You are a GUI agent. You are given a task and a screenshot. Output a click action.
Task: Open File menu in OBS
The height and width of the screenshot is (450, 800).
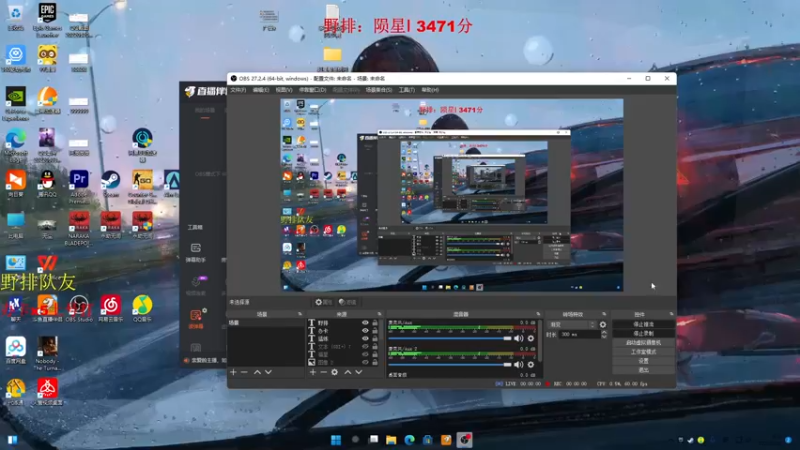238,90
